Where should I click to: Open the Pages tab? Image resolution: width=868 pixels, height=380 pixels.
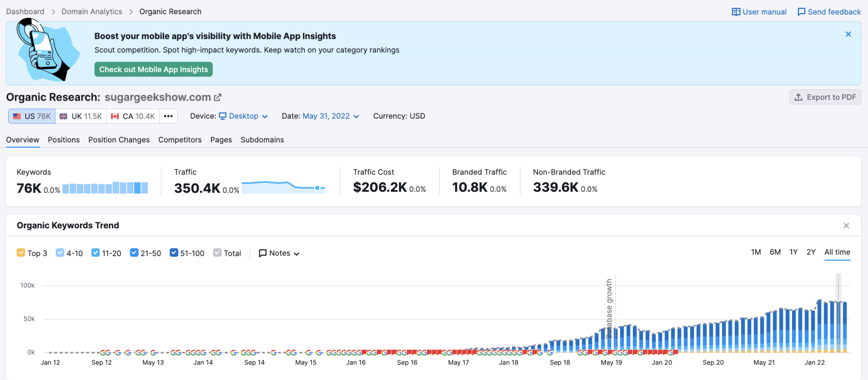click(221, 140)
